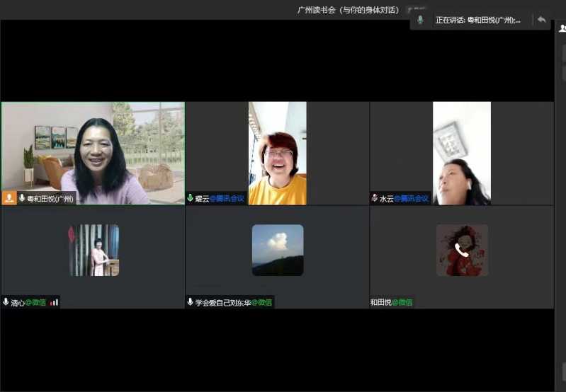Screen dimensions: 566x392
Task: Click the microphone icon beside 水云
Action: coord(374,199)
